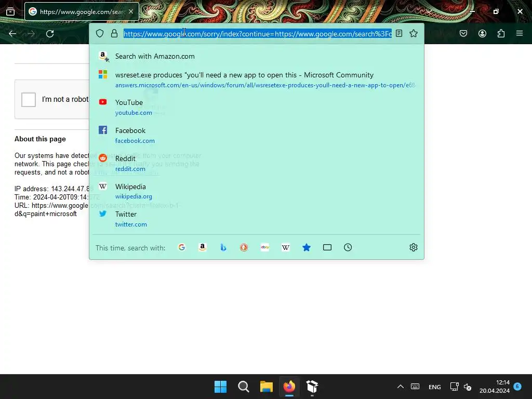The height and width of the screenshot is (399, 532).
Task: Select Wikipedia suggestion
Action: [x=257, y=191]
